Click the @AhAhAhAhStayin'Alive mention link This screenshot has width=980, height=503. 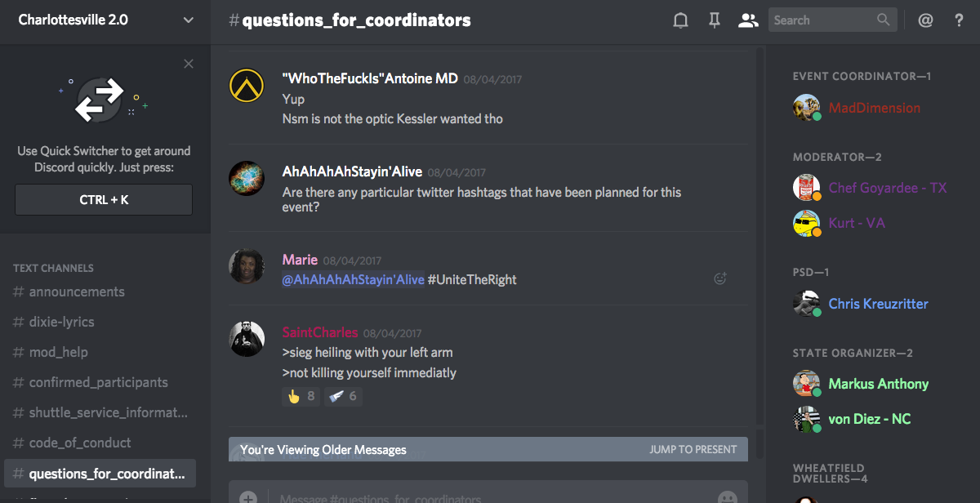coord(353,279)
